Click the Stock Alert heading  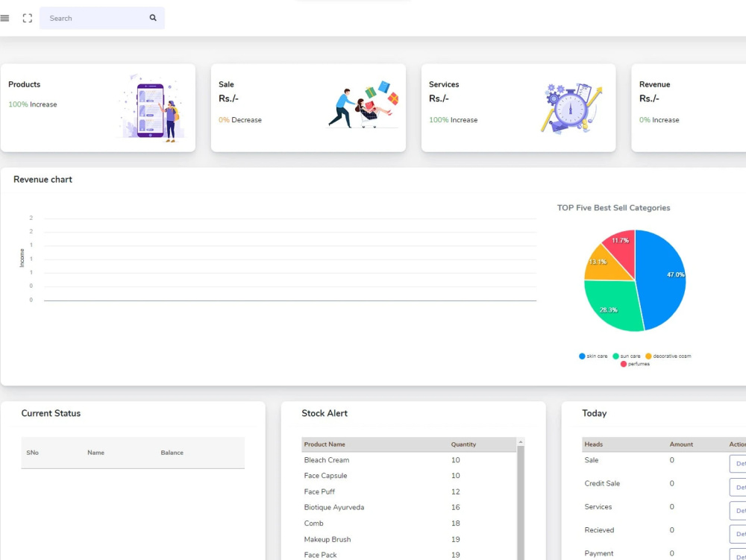325,413
